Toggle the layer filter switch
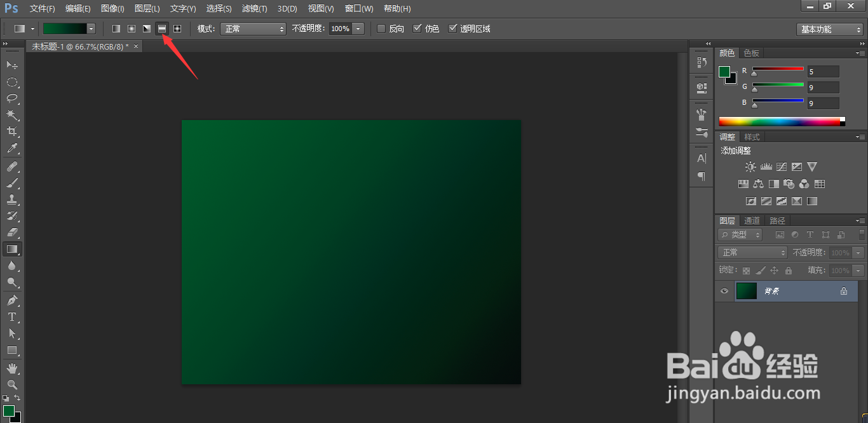This screenshot has width=868, height=423. coord(862,234)
